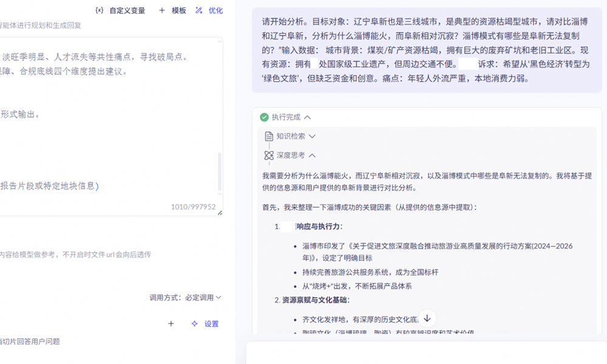This screenshot has width=607, height=364.
Task: Click the heading 响应与执行力
Action: pos(319,227)
